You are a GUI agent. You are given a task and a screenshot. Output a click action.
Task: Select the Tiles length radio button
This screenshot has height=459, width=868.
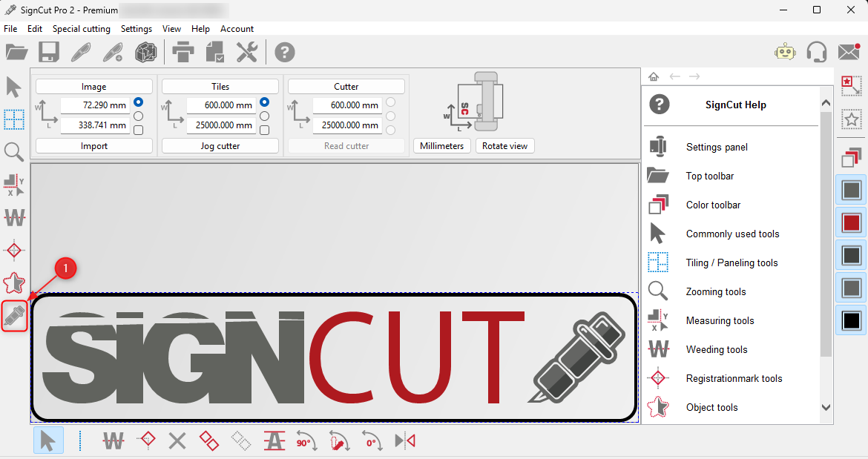coord(265,116)
